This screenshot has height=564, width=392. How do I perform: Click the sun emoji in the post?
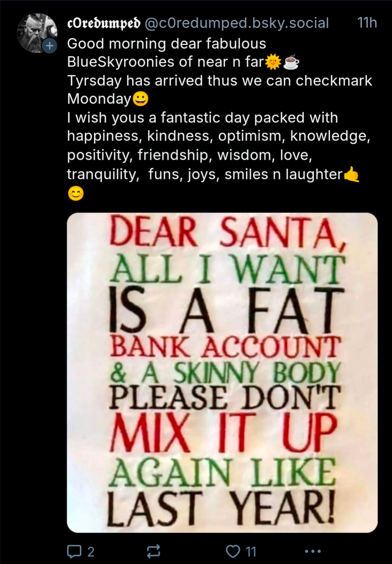click(273, 62)
